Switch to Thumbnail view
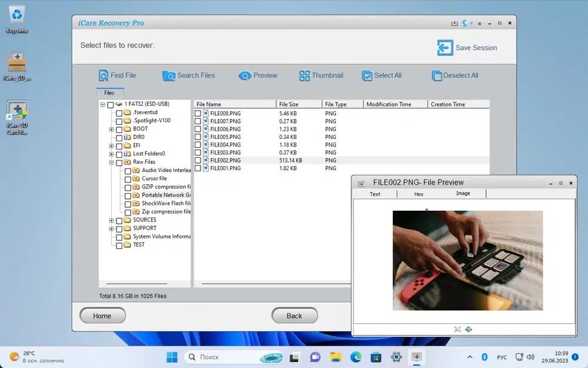This screenshot has width=588, height=368. (x=322, y=75)
